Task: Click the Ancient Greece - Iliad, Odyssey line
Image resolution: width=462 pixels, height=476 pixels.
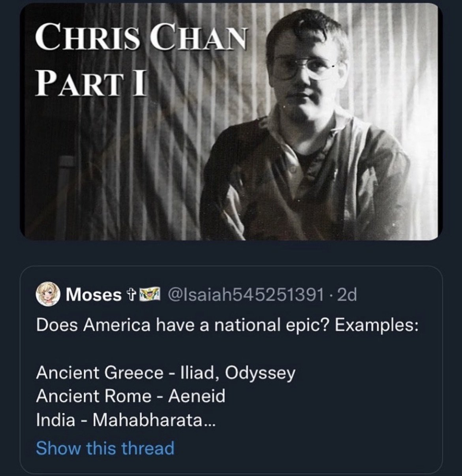Action: (x=165, y=373)
